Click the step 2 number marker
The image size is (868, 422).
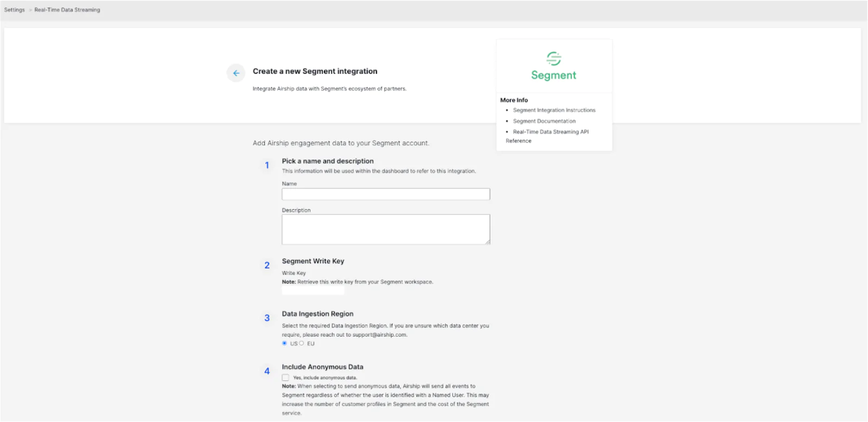267,265
